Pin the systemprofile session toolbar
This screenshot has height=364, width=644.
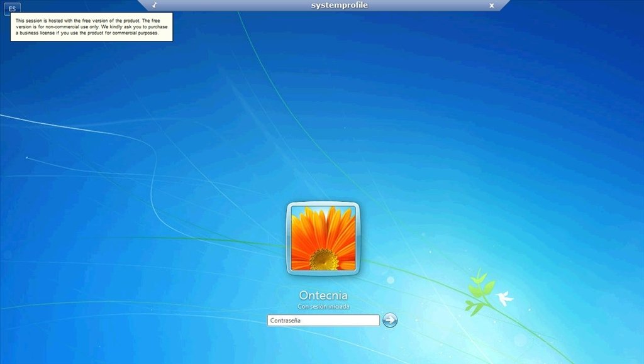(155, 5)
